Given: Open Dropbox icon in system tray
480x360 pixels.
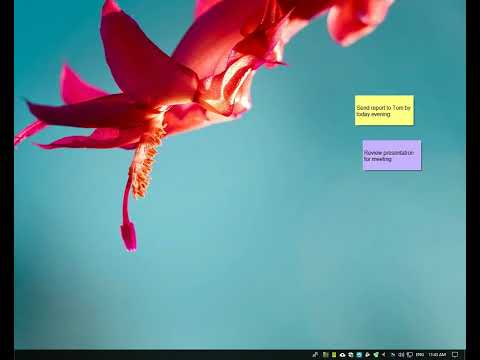Looking at the screenshot, I should (351, 355).
